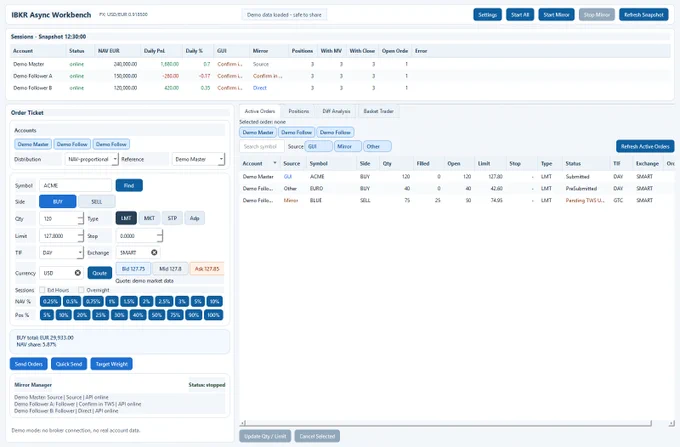Select the EURO order row

pos(457,188)
